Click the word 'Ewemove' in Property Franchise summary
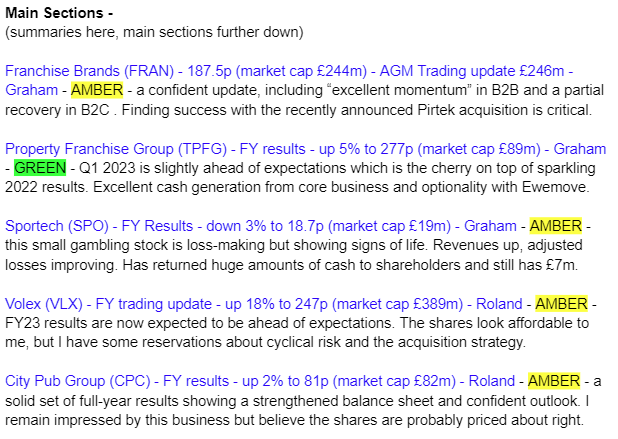618x439 pixels. (x=555, y=187)
